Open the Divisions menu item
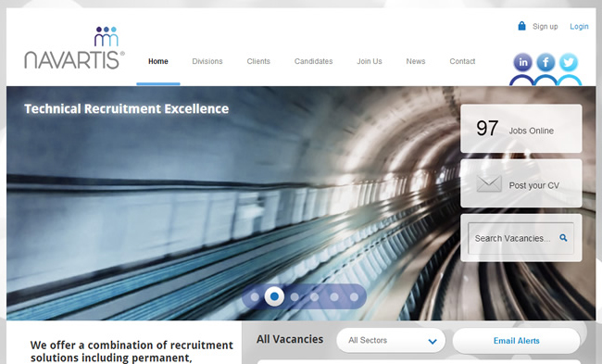 pyautogui.click(x=207, y=61)
